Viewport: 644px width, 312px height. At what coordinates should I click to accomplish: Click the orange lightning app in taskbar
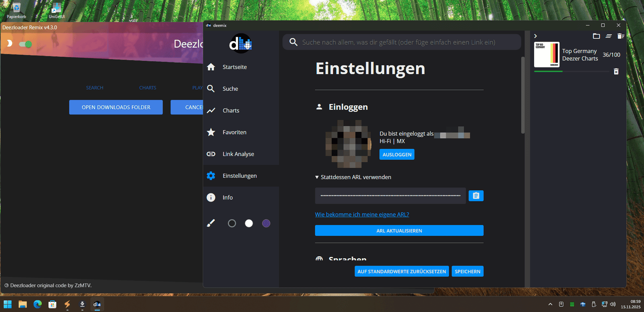click(x=67, y=304)
